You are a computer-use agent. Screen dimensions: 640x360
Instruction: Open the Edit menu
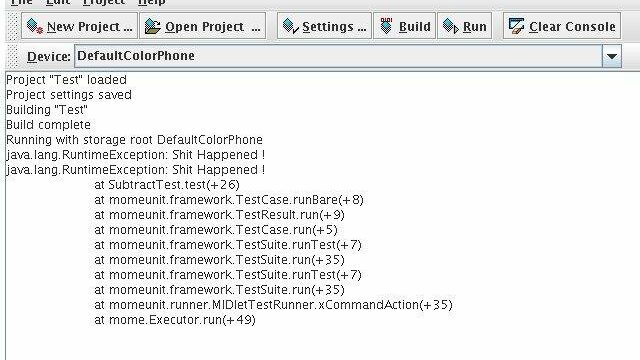pos(58,2)
